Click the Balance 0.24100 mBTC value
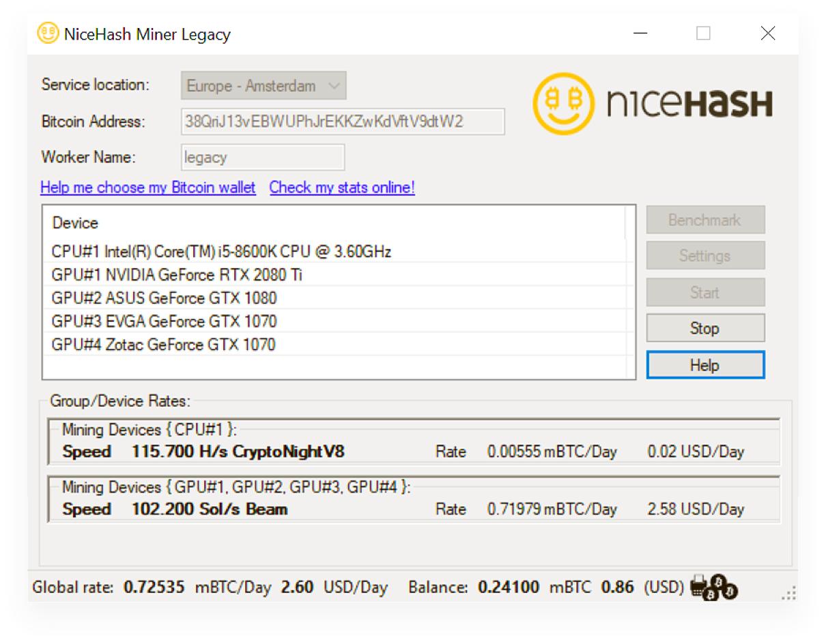Screen dimensions: 826x644 click(x=509, y=587)
